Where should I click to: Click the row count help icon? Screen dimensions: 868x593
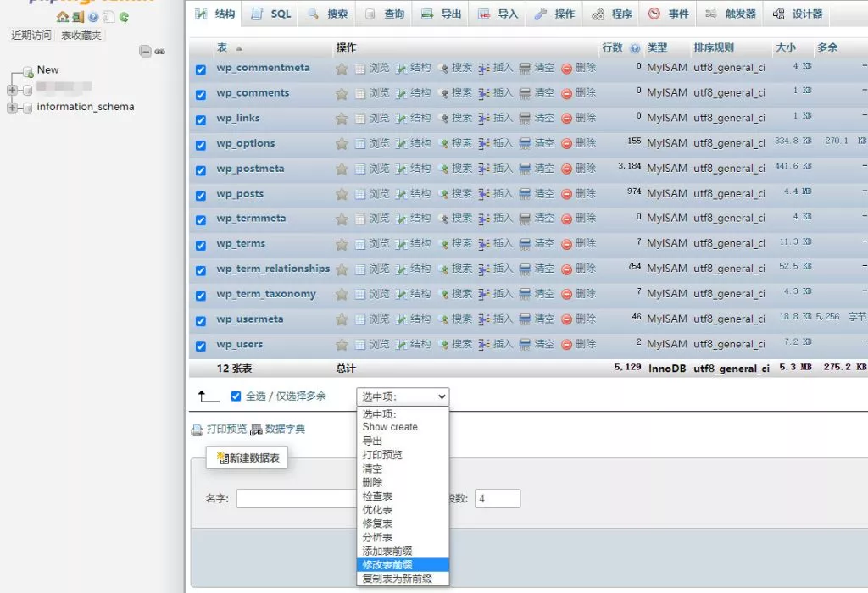point(635,48)
